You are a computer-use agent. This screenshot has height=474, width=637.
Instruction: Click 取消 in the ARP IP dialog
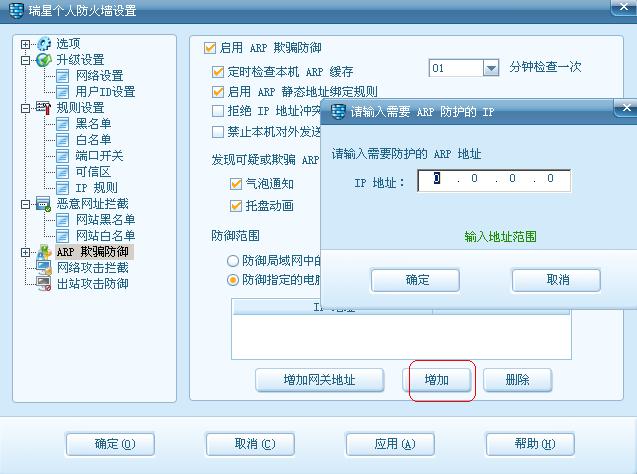(556, 280)
